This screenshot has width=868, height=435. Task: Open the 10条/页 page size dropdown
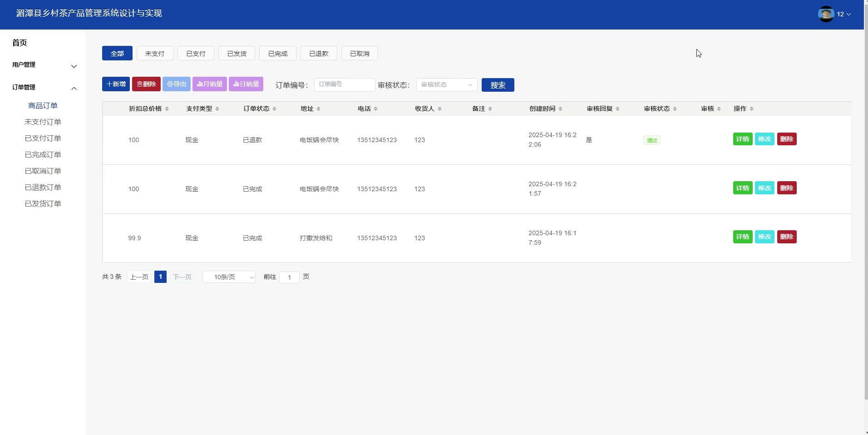[229, 277]
